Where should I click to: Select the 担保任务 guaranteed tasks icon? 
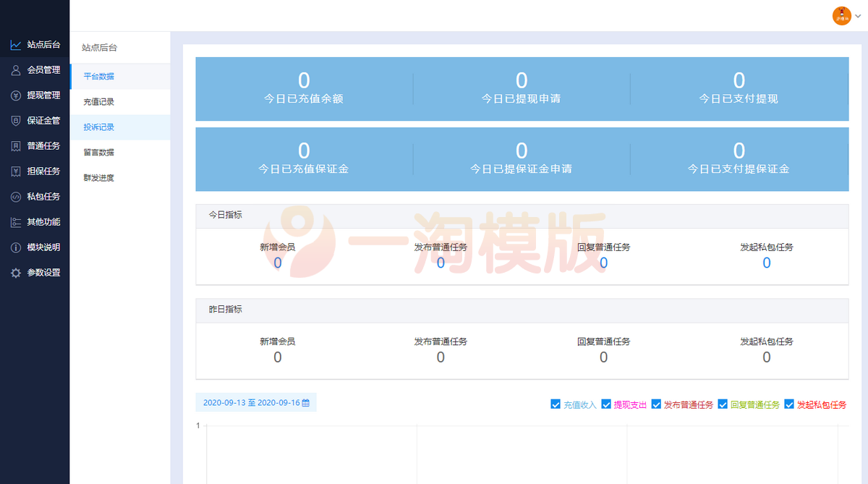pyautogui.click(x=15, y=171)
